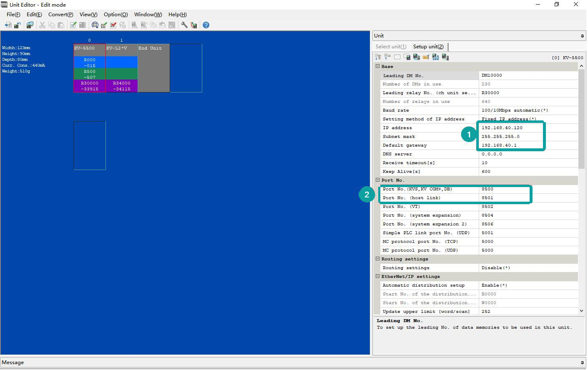Image resolution: width=588 pixels, height=370 pixels.
Task: Open the Help menu
Action: pos(178,15)
